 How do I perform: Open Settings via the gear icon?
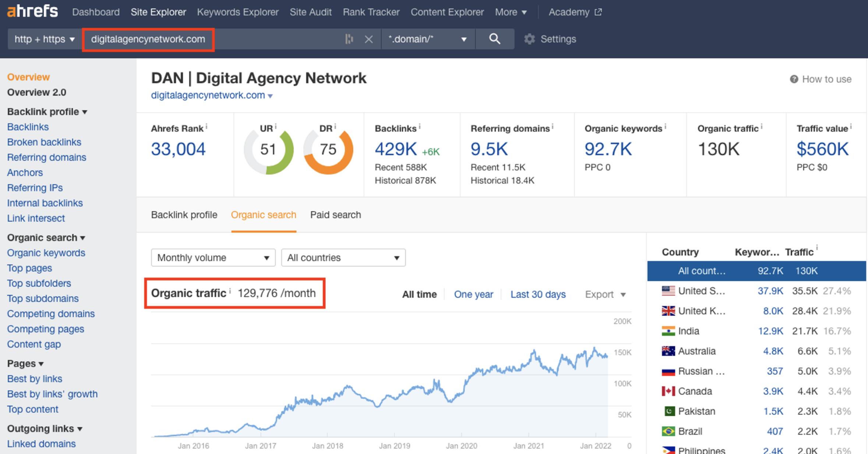pos(529,39)
